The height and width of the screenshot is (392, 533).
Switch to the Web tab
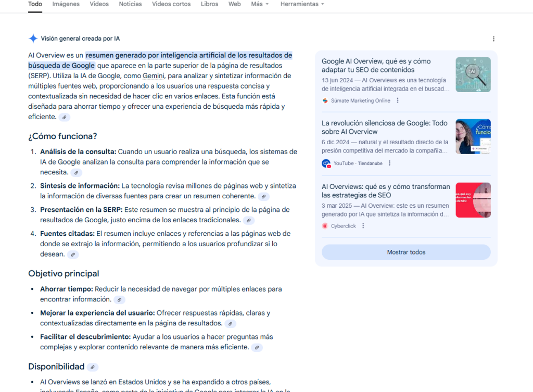pyautogui.click(x=235, y=4)
